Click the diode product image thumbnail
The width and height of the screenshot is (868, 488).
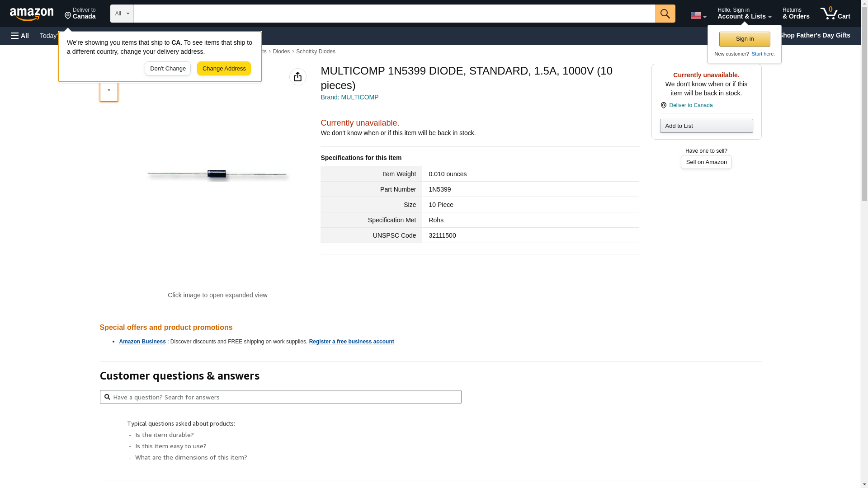pyautogui.click(x=217, y=174)
